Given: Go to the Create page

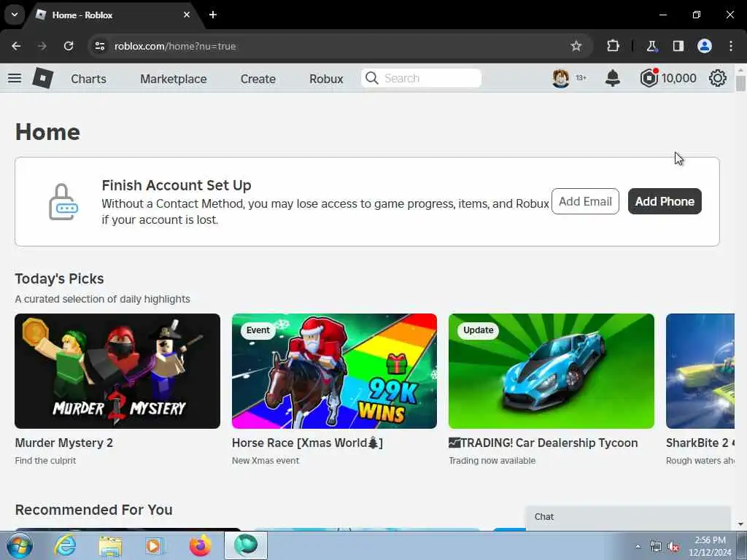Looking at the screenshot, I should point(258,79).
